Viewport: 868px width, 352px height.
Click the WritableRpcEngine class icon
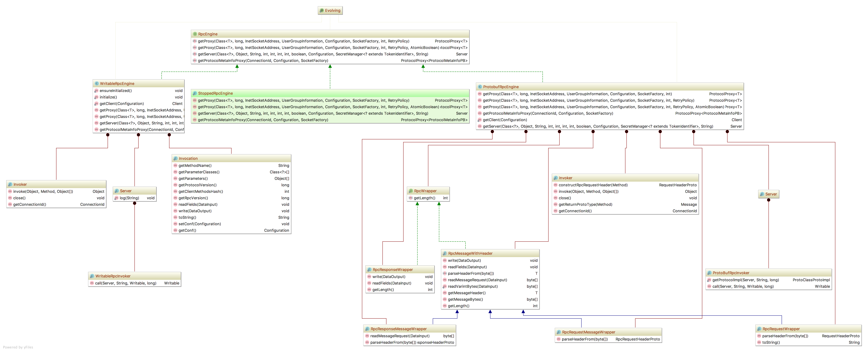pyautogui.click(x=97, y=84)
